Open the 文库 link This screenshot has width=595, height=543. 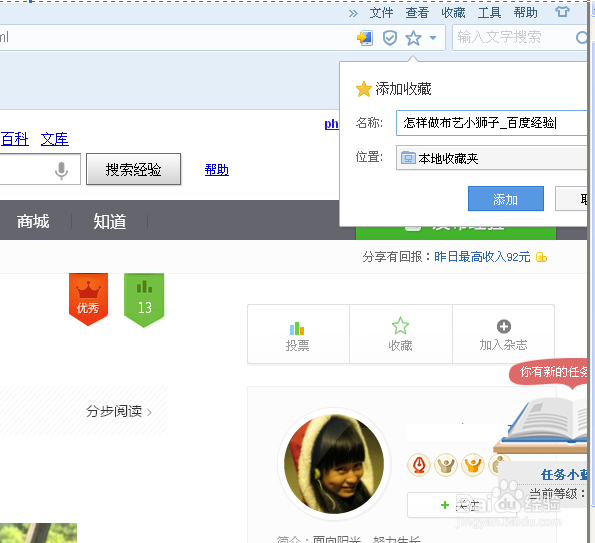(55, 139)
